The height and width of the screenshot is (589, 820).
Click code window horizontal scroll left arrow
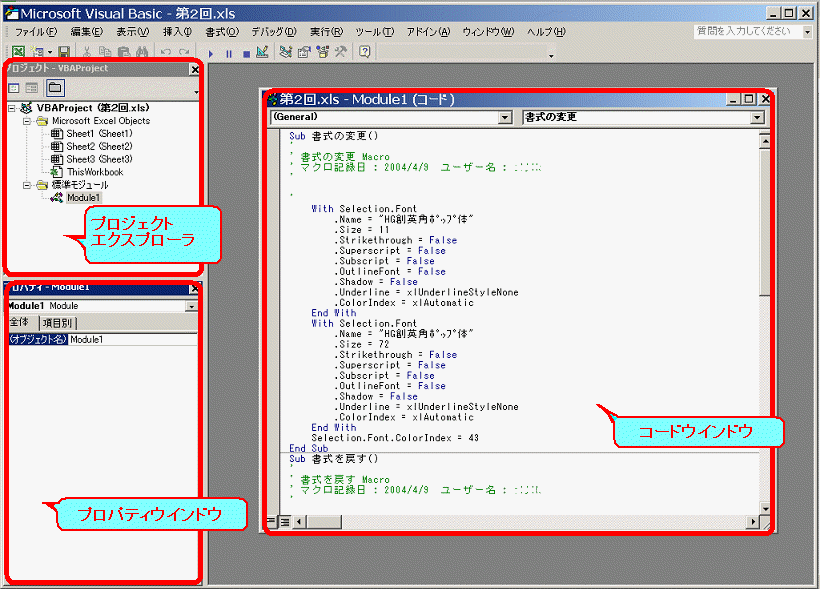click(x=299, y=522)
